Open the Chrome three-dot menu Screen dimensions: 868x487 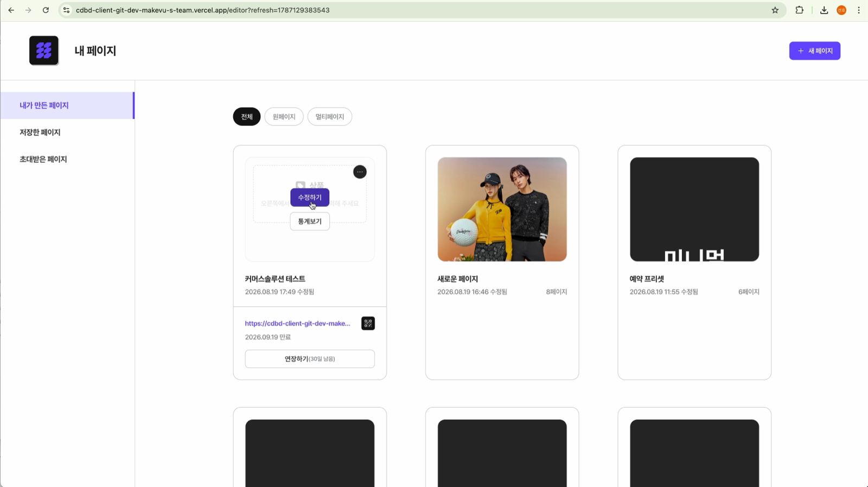859,10
